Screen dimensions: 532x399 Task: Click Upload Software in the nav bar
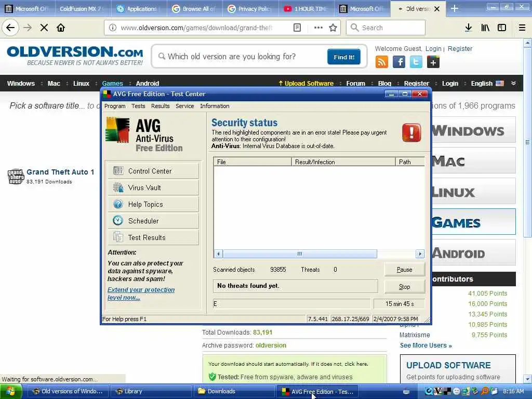pos(306,84)
